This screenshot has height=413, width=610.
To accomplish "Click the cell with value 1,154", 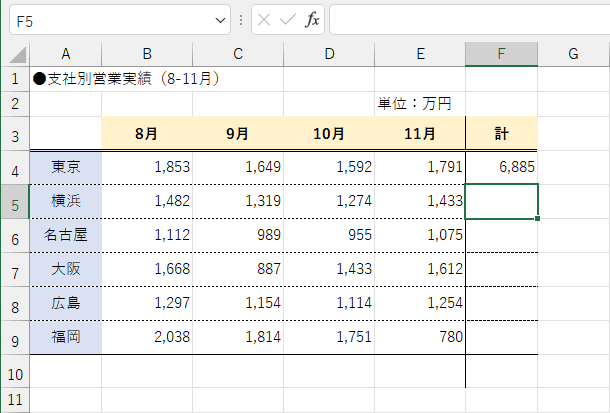I will coord(238,304).
